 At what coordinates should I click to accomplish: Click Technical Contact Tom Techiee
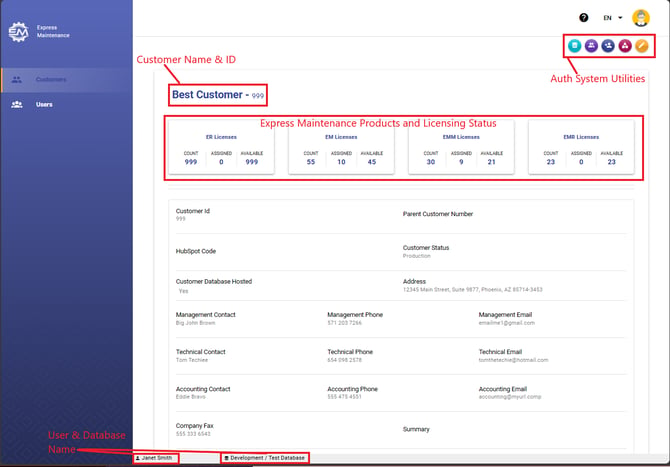coord(191,360)
